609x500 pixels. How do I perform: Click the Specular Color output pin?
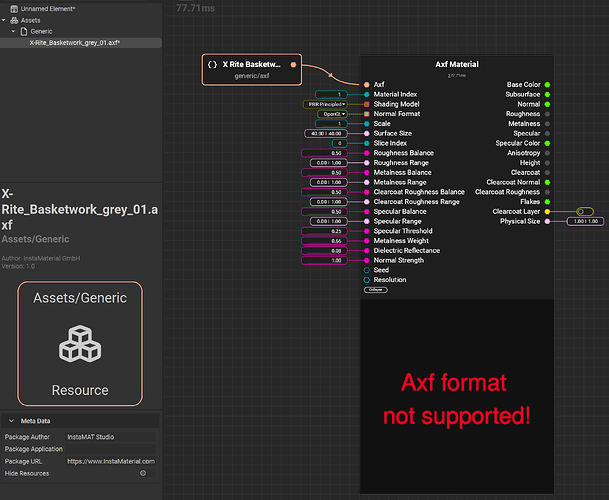pyautogui.click(x=547, y=143)
